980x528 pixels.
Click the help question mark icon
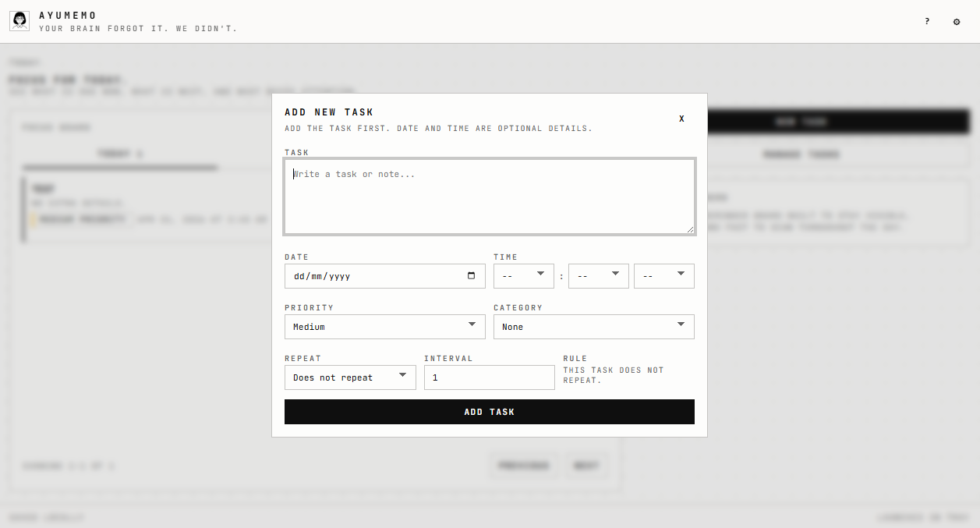(926, 22)
